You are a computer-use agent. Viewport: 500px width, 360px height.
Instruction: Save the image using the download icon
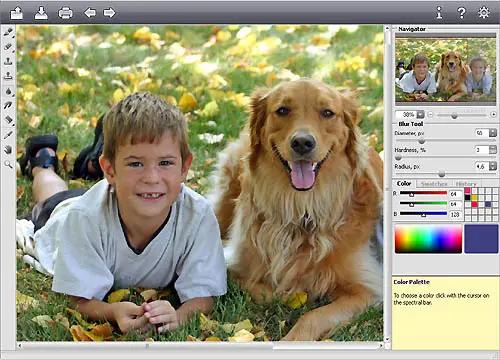[x=41, y=13]
